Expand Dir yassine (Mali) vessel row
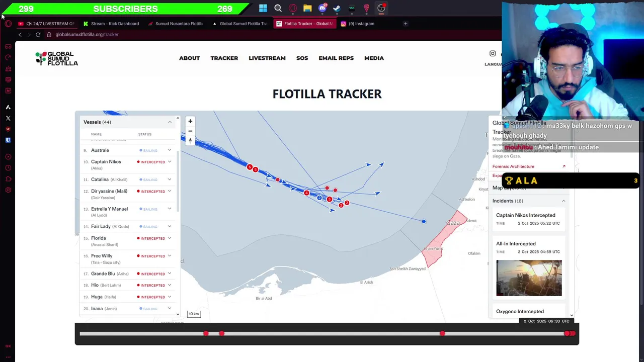 (x=170, y=191)
